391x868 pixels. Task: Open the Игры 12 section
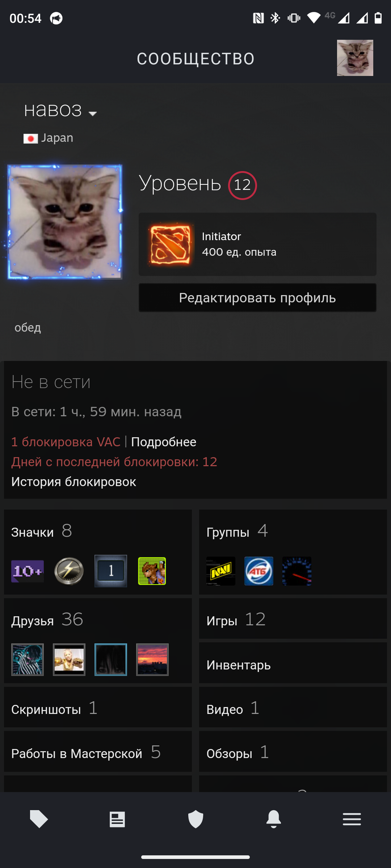pyautogui.click(x=293, y=618)
